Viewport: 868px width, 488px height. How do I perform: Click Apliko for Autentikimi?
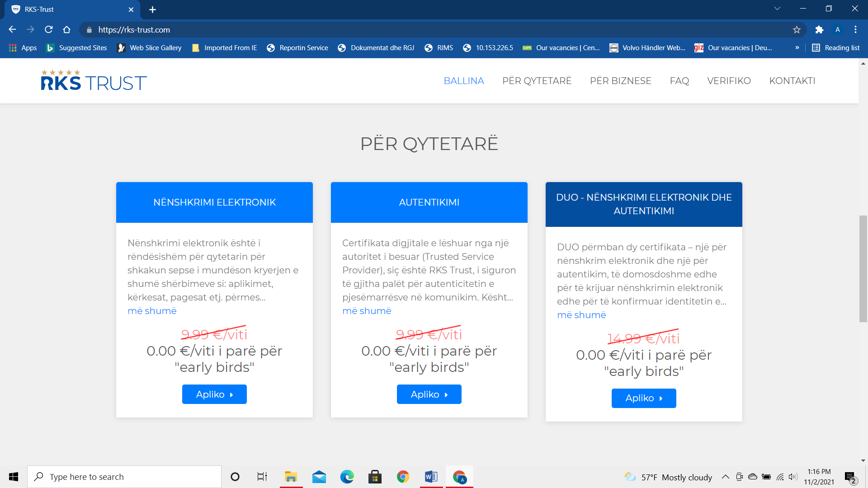click(x=429, y=394)
